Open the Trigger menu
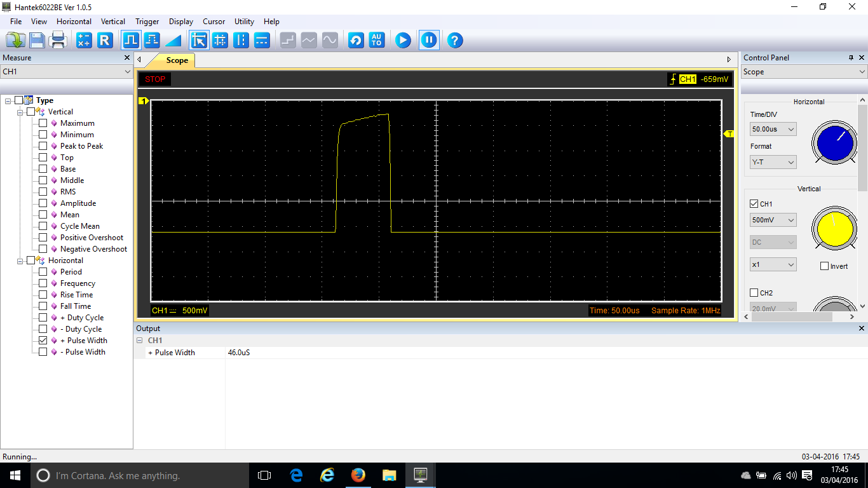Viewport: 868px width, 488px height. pyautogui.click(x=147, y=22)
